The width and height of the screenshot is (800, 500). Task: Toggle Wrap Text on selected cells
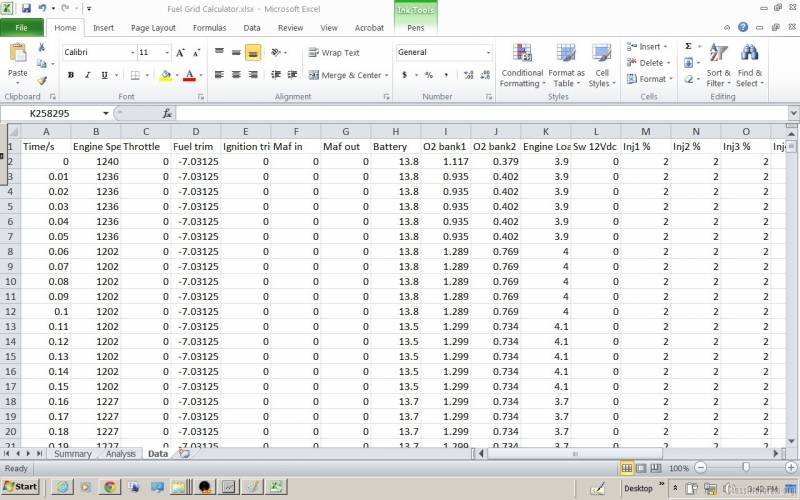(x=334, y=53)
